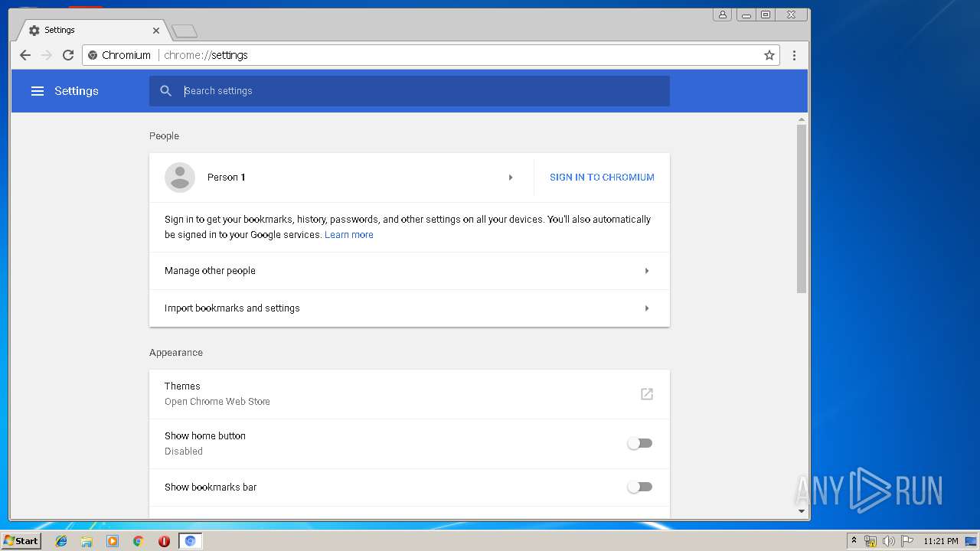The height and width of the screenshot is (551, 980).
Task: Open Windows Media Player from the taskbar
Action: (113, 541)
